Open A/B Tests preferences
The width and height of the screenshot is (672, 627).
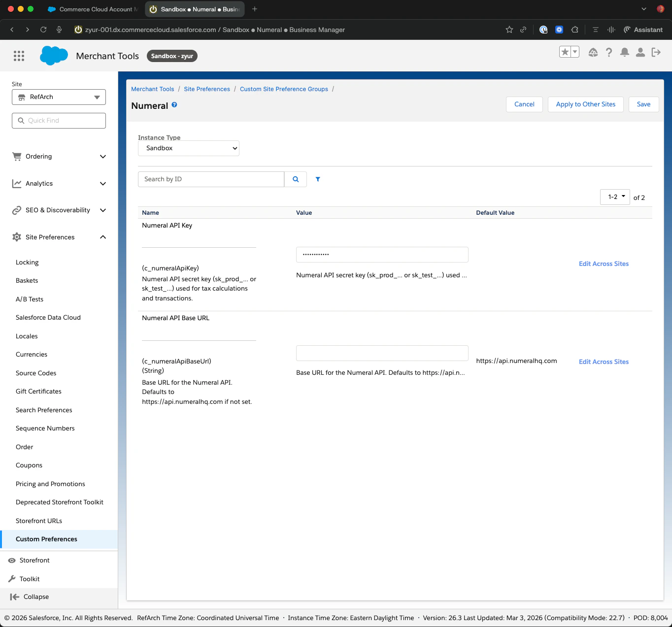pyautogui.click(x=30, y=299)
